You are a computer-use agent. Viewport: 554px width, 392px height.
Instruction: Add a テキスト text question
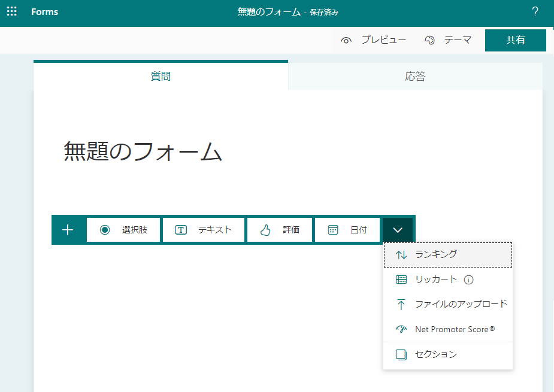204,230
